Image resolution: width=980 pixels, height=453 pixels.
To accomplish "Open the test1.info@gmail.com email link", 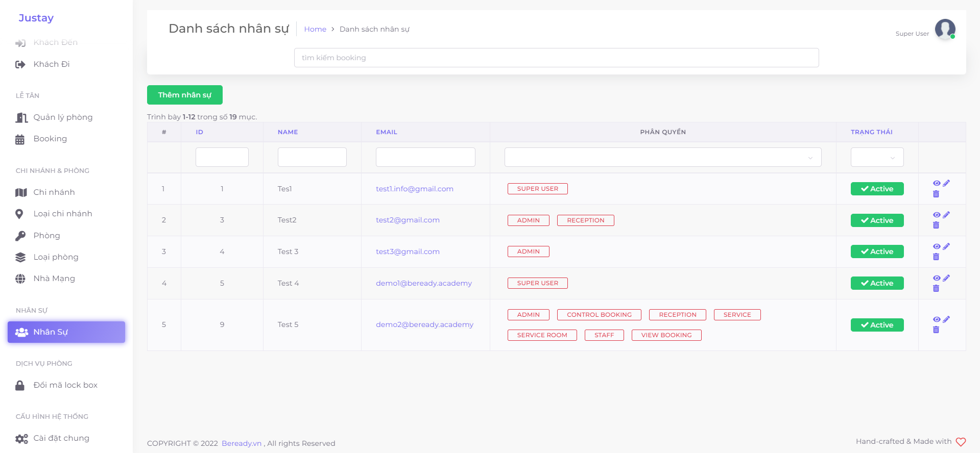I will tap(414, 189).
